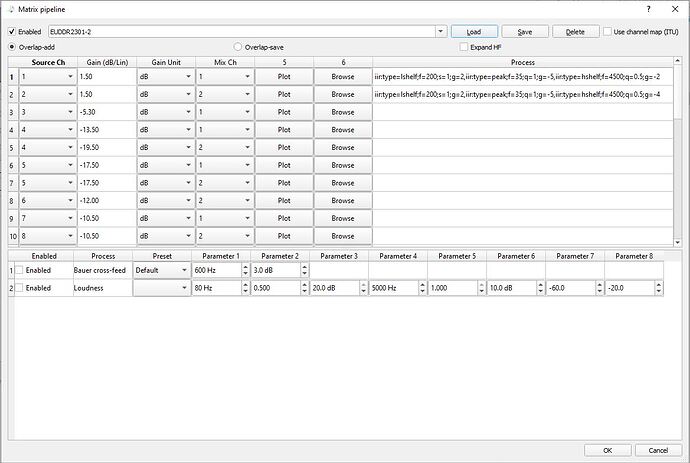690x463 pixels.
Task: Select the Overlap-add radio button
Action: (12, 47)
